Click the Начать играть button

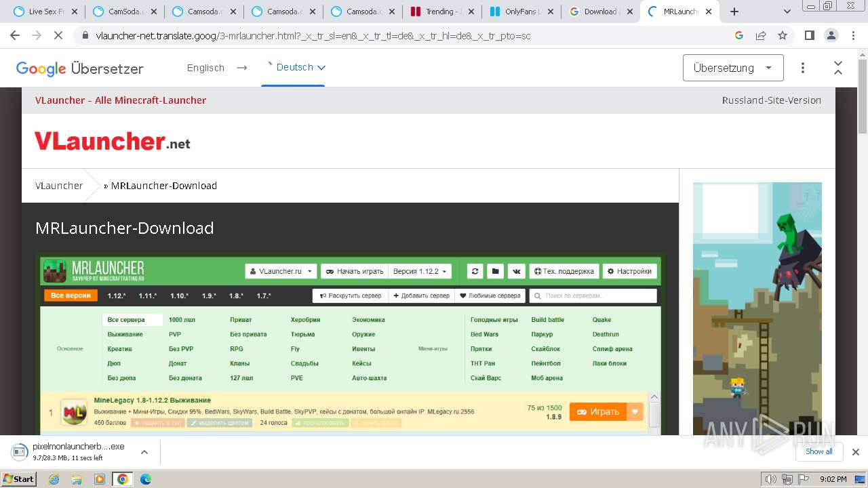click(x=355, y=271)
